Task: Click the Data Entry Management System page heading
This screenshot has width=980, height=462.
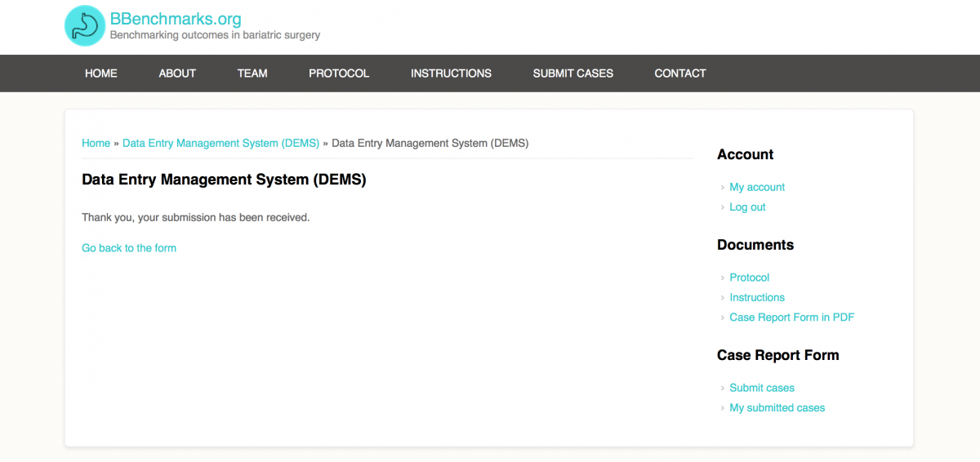Action: coord(224,180)
